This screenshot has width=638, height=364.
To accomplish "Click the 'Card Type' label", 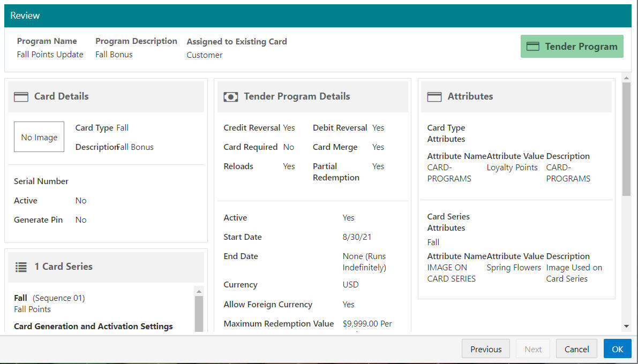I will [94, 128].
